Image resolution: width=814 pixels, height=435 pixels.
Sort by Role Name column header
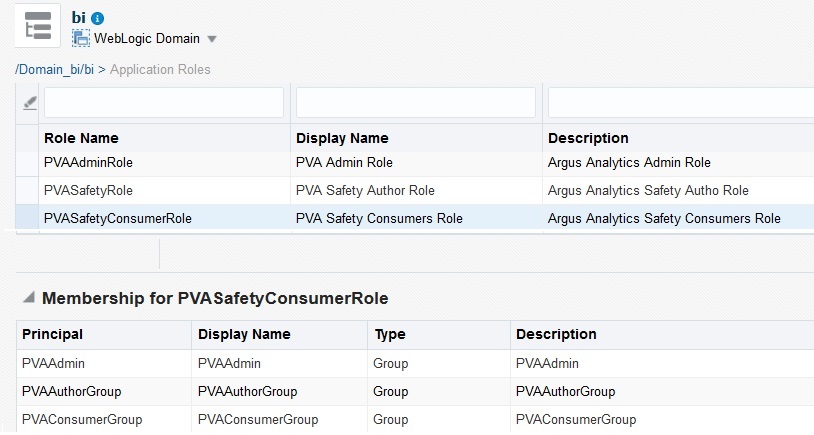point(81,138)
